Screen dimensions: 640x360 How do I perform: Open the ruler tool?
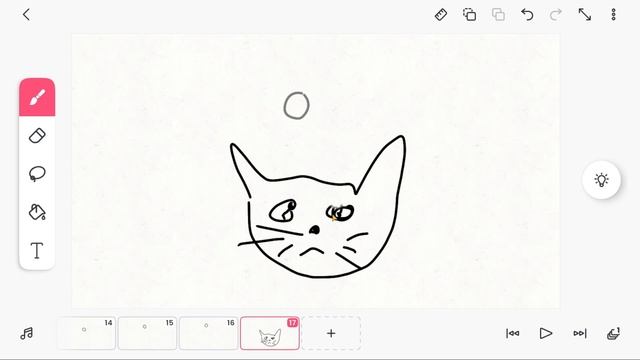tap(441, 15)
